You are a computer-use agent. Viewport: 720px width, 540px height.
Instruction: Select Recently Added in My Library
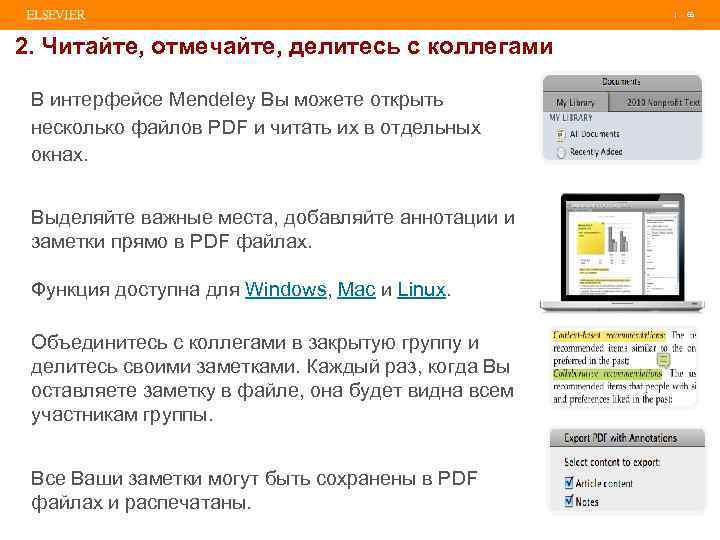pyautogui.click(x=596, y=152)
